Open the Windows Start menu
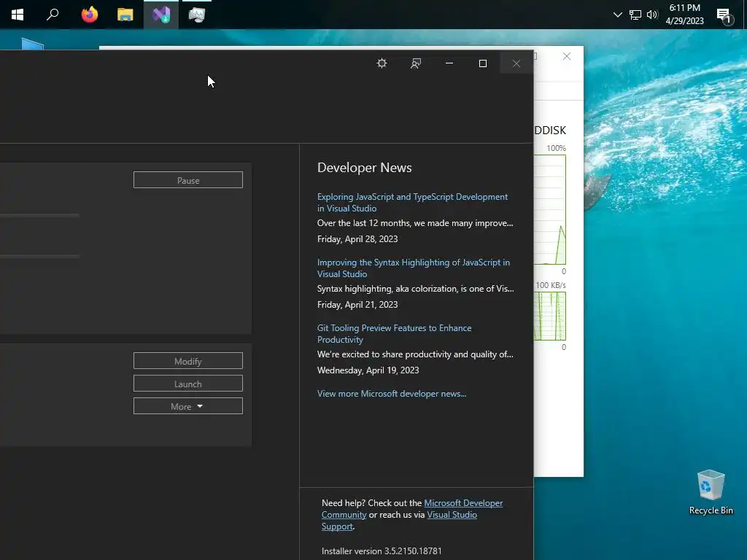 [x=18, y=15]
